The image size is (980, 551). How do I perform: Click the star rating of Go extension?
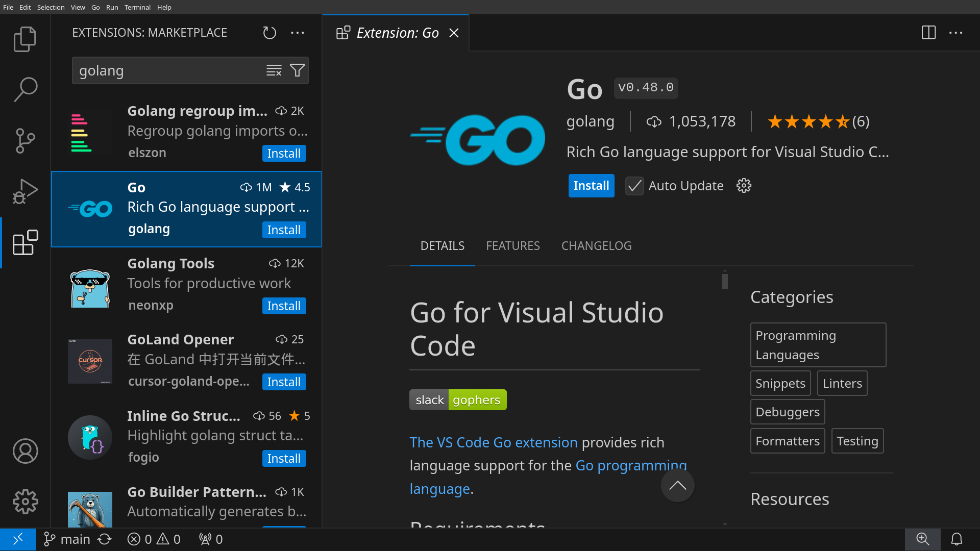pos(818,121)
